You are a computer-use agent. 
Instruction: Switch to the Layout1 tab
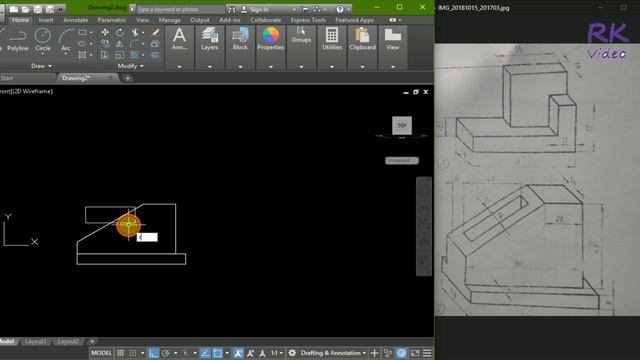coord(36,341)
